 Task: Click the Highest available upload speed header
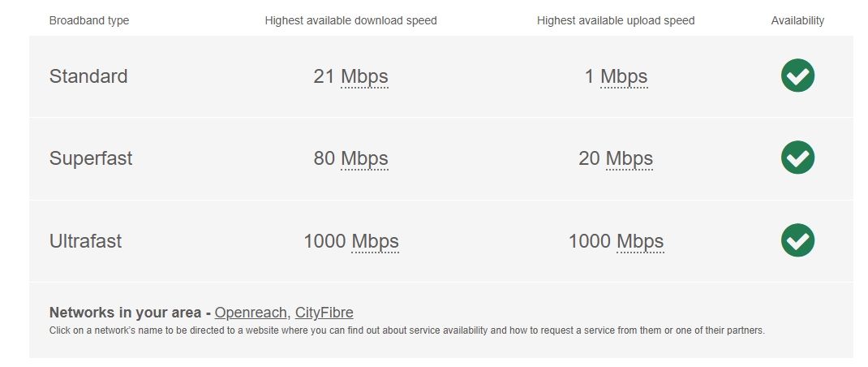[x=616, y=21]
